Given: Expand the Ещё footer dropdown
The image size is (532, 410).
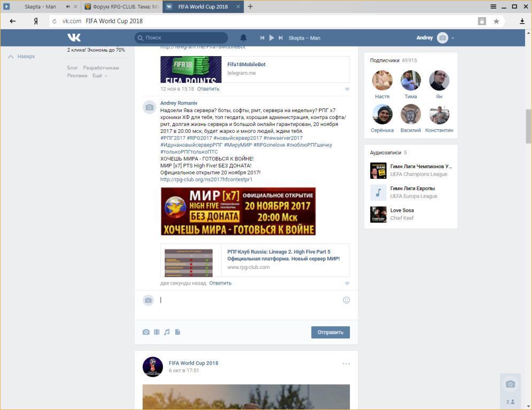Looking at the screenshot, I should [x=100, y=76].
